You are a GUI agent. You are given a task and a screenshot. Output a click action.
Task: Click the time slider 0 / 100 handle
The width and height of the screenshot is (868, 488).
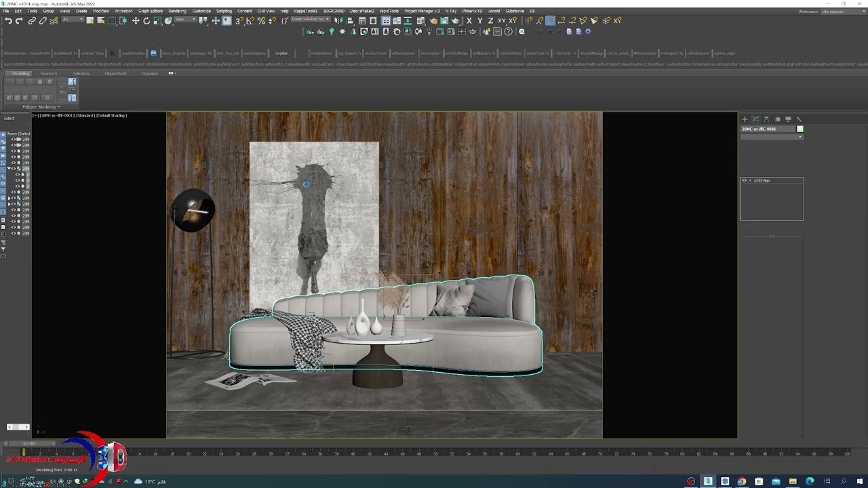(x=29, y=443)
